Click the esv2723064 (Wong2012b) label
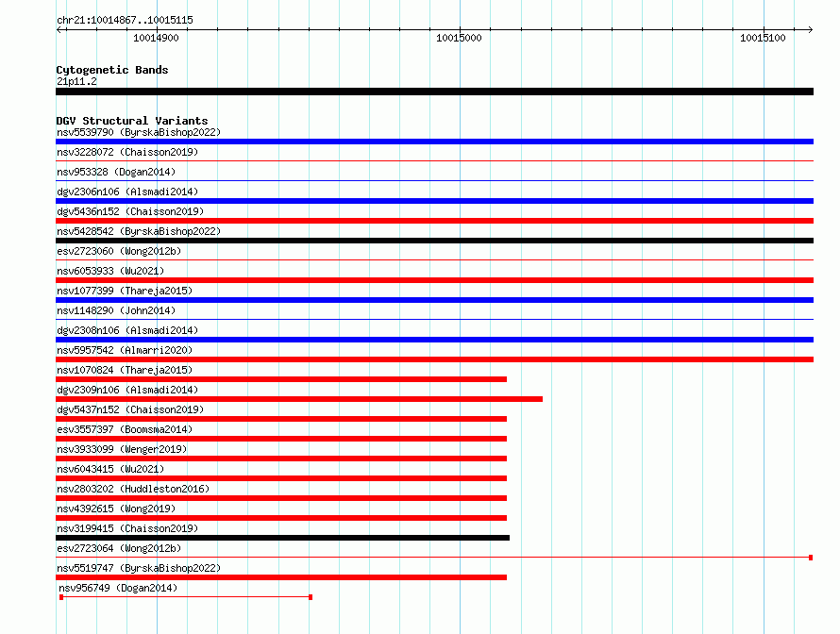840x634 pixels. pyautogui.click(x=119, y=548)
